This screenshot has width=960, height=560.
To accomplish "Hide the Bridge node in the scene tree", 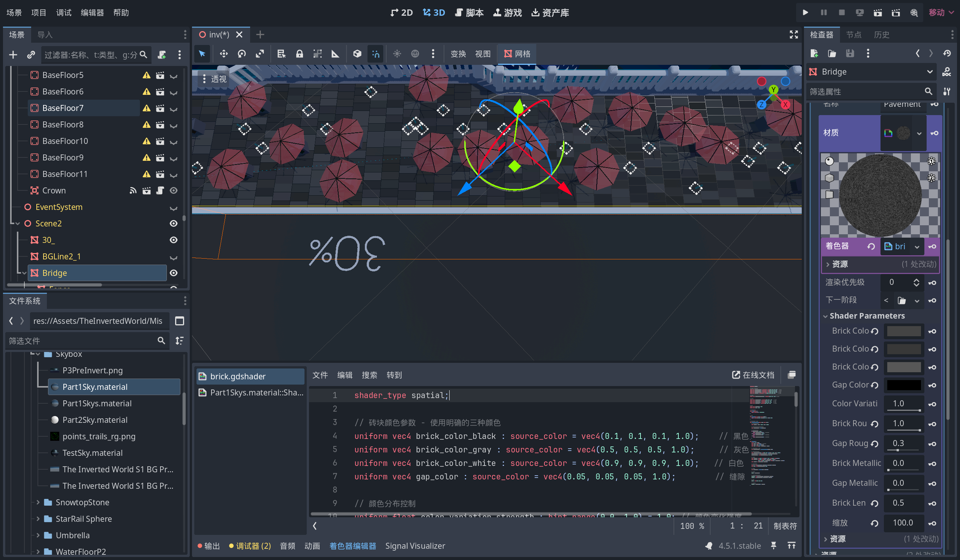I will click(x=174, y=273).
